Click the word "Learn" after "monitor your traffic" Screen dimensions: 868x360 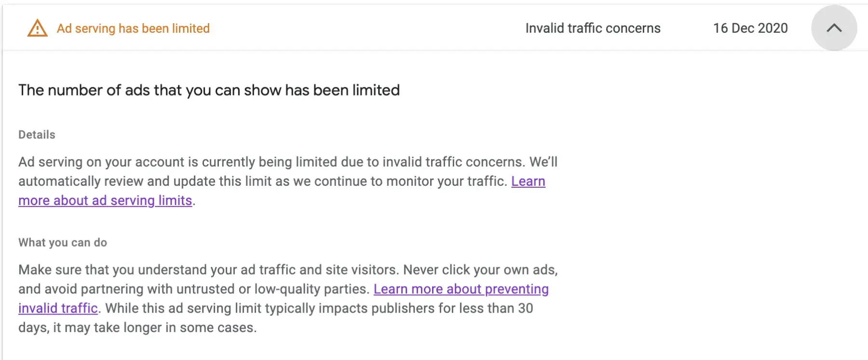(x=528, y=181)
